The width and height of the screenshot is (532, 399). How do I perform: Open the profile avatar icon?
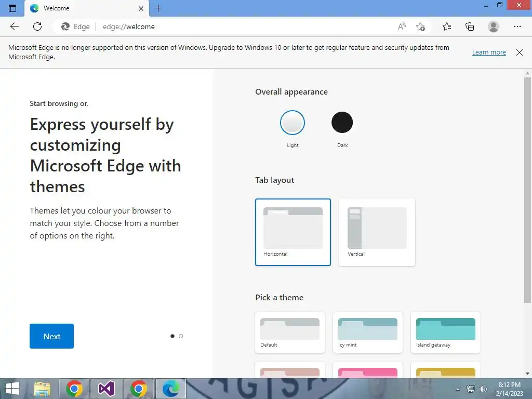pyautogui.click(x=494, y=26)
